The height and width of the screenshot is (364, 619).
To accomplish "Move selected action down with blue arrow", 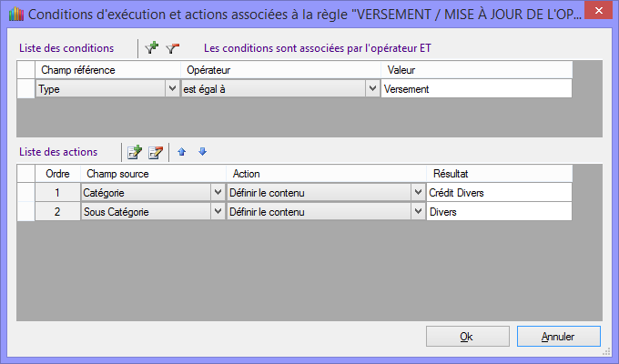I will point(202,152).
